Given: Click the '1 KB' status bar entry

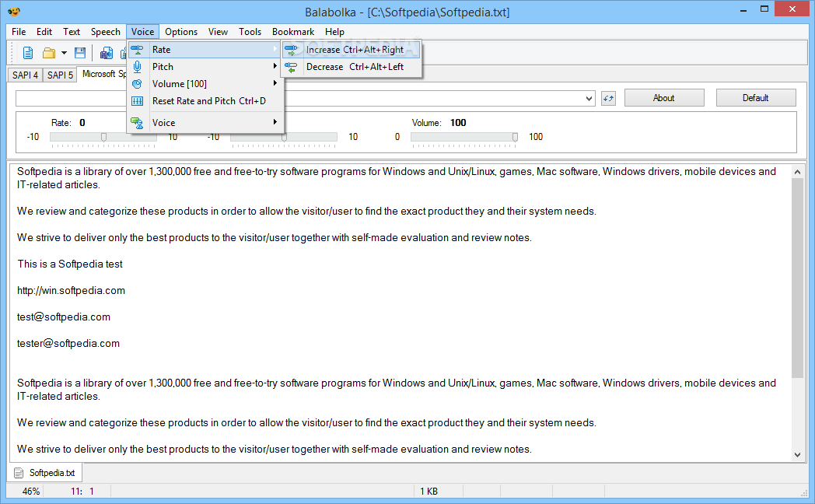Looking at the screenshot, I should point(428,491).
